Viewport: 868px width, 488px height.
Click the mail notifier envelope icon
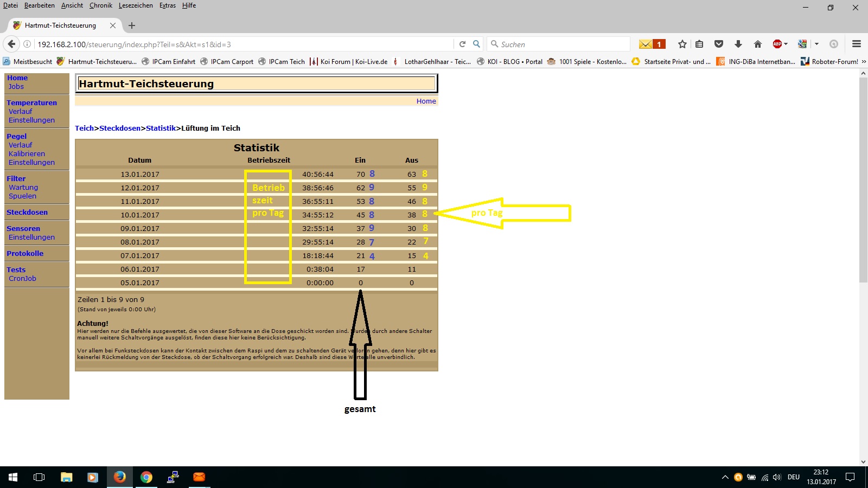[x=646, y=44]
